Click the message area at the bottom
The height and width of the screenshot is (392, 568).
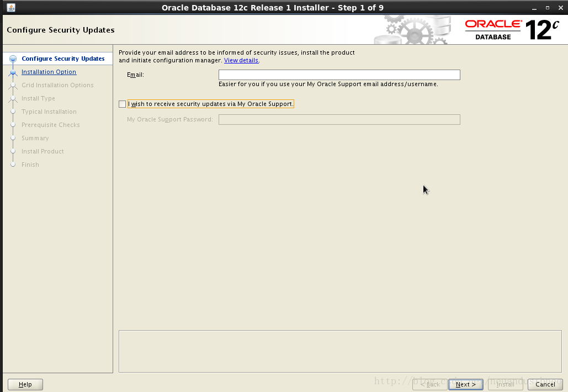[340, 352]
